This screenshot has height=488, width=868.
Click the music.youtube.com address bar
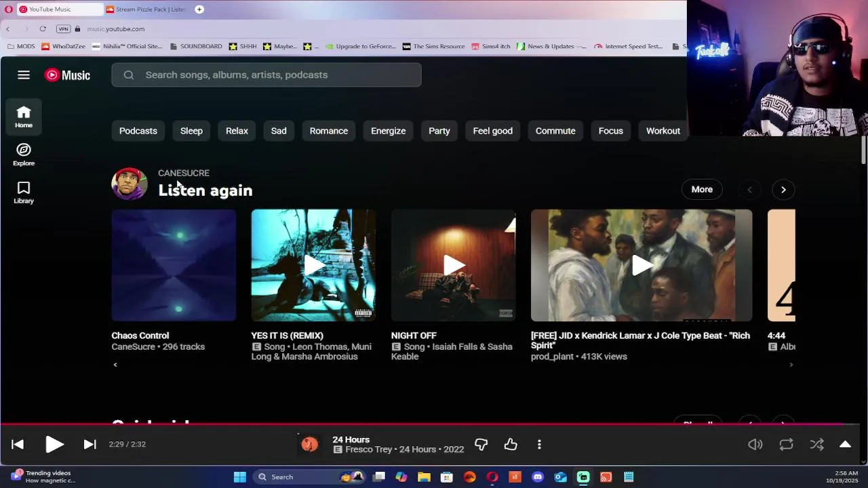coord(116,29)
